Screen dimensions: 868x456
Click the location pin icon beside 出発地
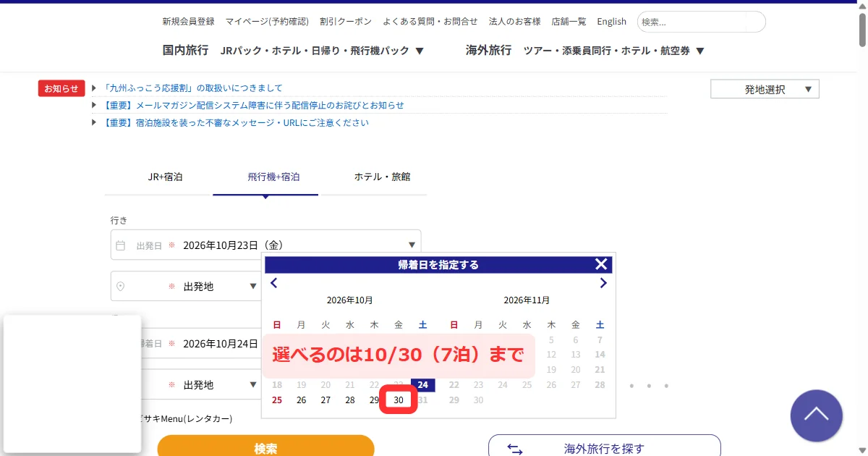tap(121, 286)
